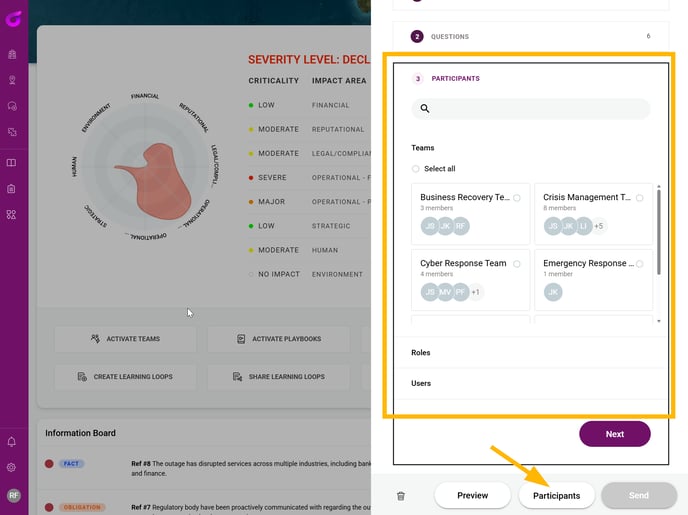Click the search magnifier icon

tap(425, 108)
